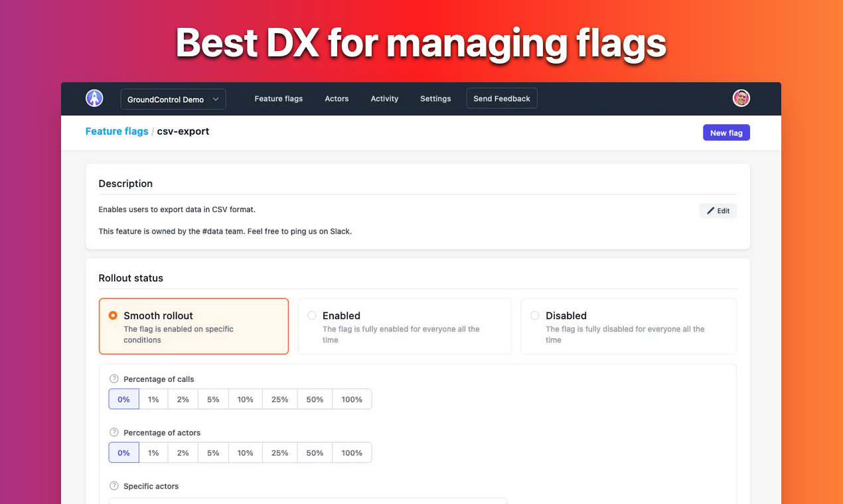Set Percentage of actors to 5%

213,453
